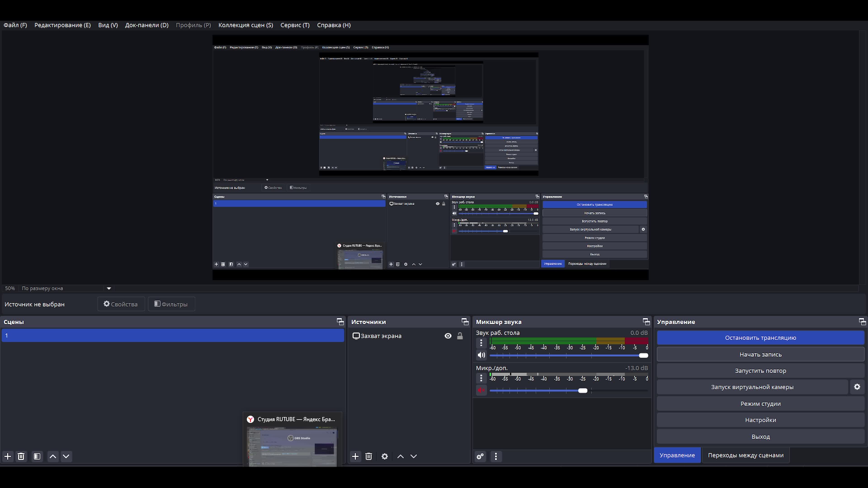Open the Сервис (T) menu
868x488 pixels.
click(295, 25)
